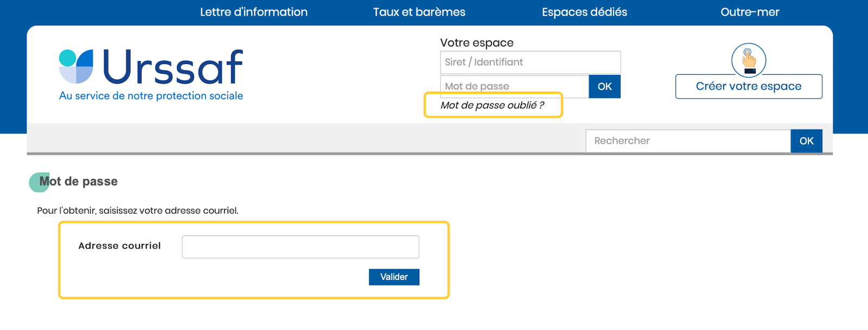Viewport: 868px width, 330px height.
Task: Submit the form with Valider
Action: pos(394,277)
